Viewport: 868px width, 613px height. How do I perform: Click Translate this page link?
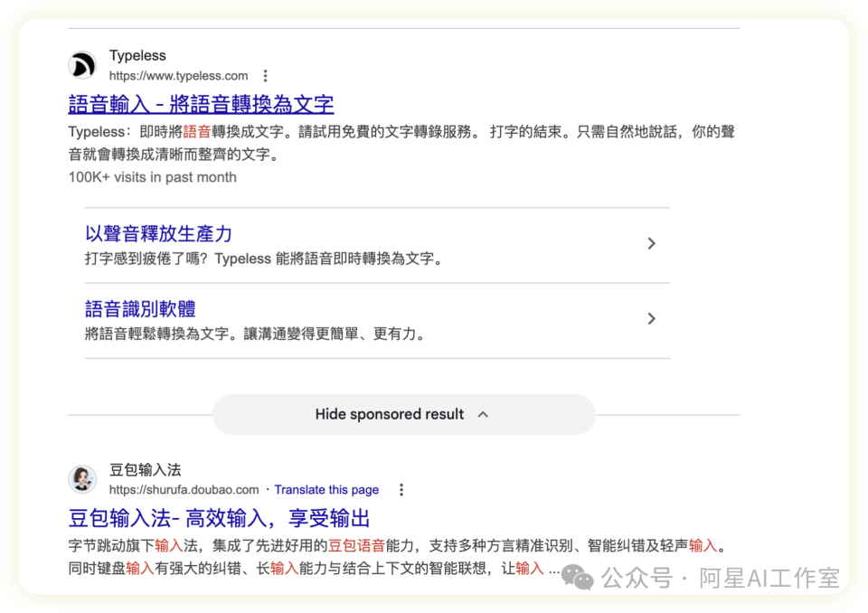tap(326, 490)
